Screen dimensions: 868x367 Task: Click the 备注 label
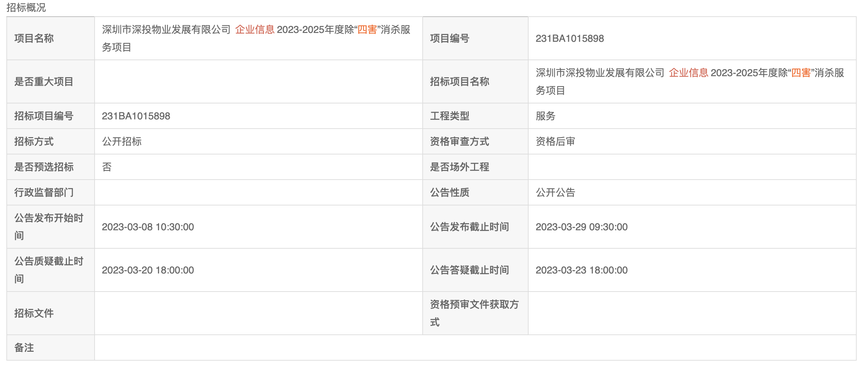point(24,348)
